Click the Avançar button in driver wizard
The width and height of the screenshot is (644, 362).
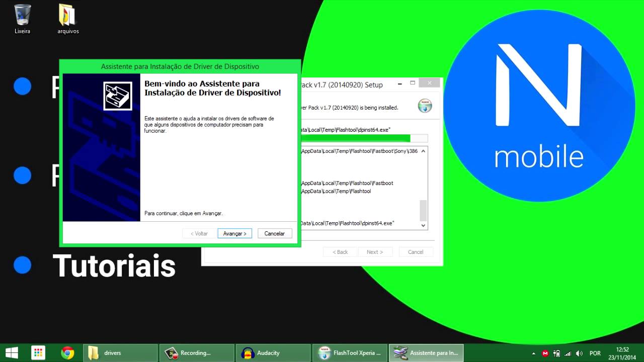point(235,233)
